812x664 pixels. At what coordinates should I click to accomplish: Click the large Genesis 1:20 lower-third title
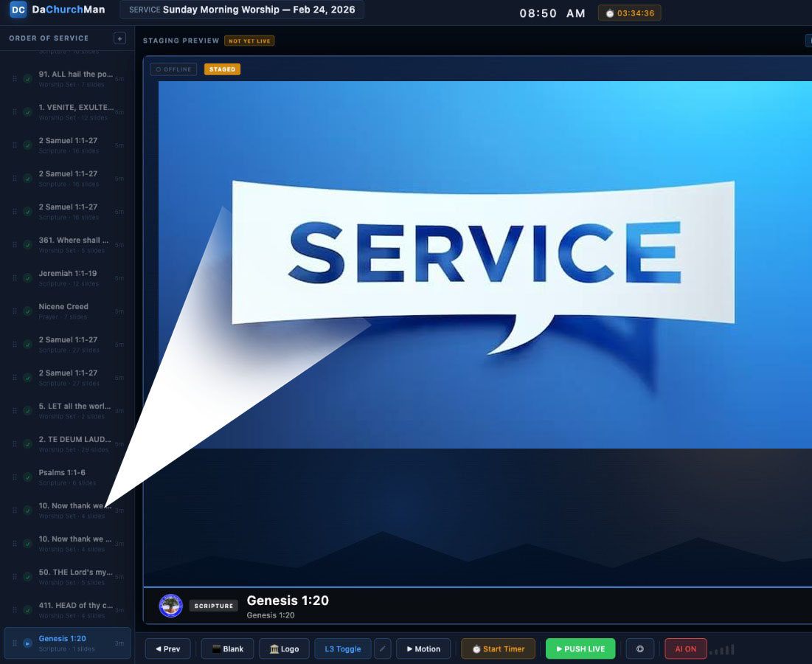coord(288,601)
